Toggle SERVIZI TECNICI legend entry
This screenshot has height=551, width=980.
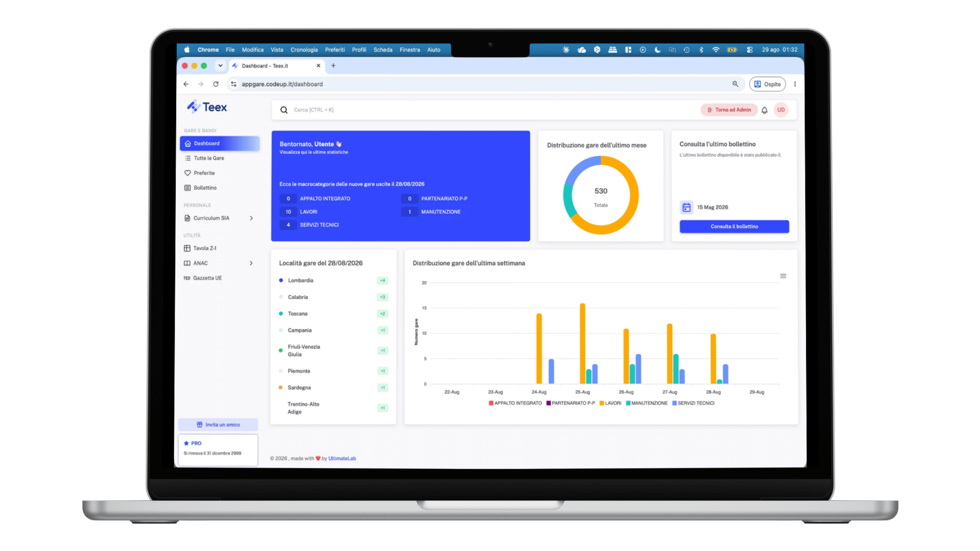pos(693,403)
